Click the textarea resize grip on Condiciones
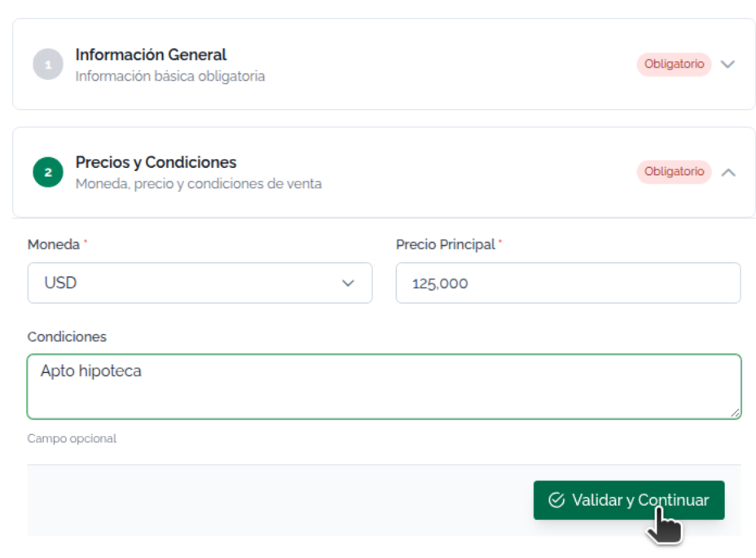This screenshot has height=558, width=756. [x=735, y=413]
